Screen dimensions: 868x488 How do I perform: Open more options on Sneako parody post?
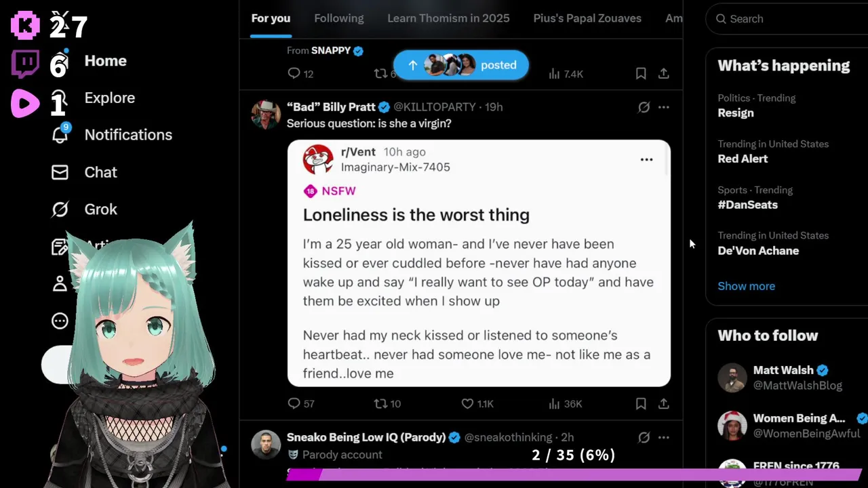(x=664, y=437)
